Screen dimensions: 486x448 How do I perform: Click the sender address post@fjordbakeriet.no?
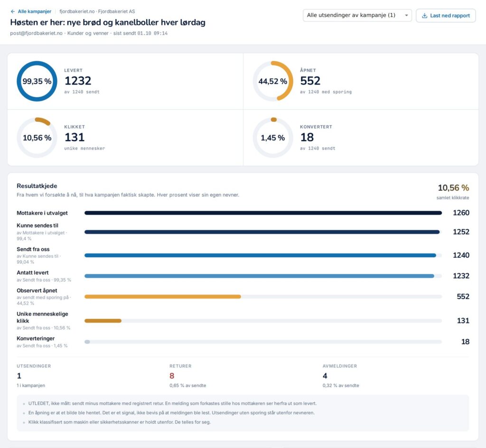36,33
